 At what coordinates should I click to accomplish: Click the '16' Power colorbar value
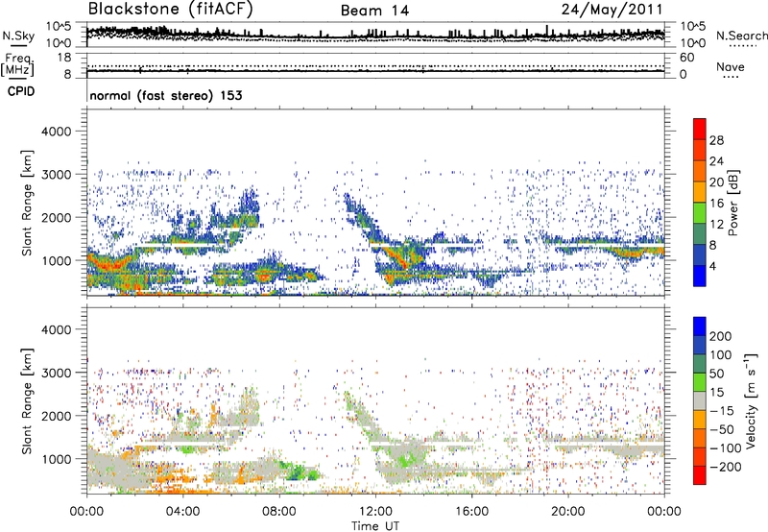[x=716, y=204]
